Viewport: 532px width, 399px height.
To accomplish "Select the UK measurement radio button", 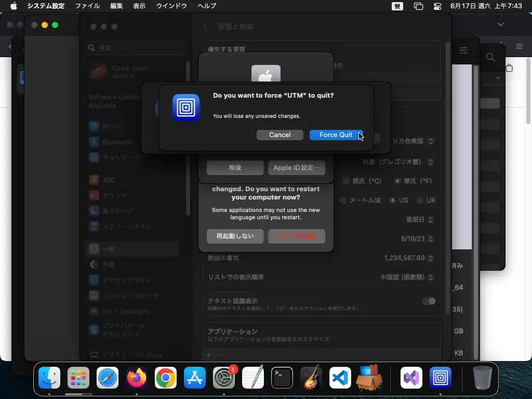I will click(x=420, y=200).
